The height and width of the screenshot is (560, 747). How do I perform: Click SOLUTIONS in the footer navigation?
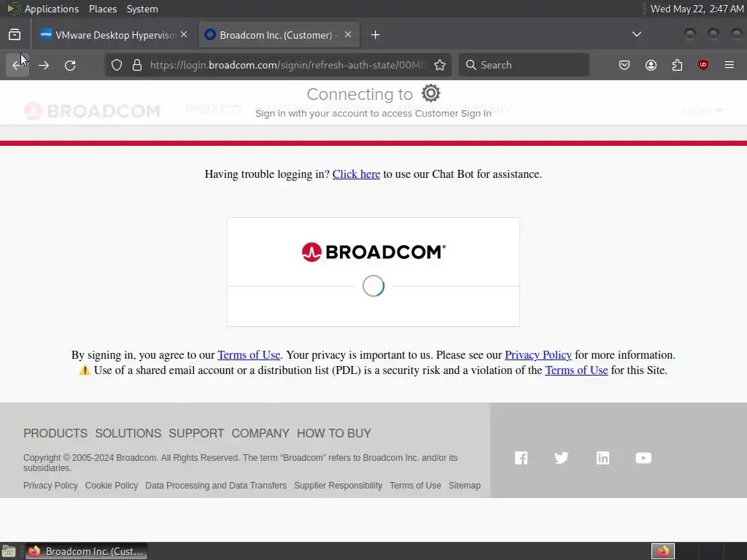[128, 433]
